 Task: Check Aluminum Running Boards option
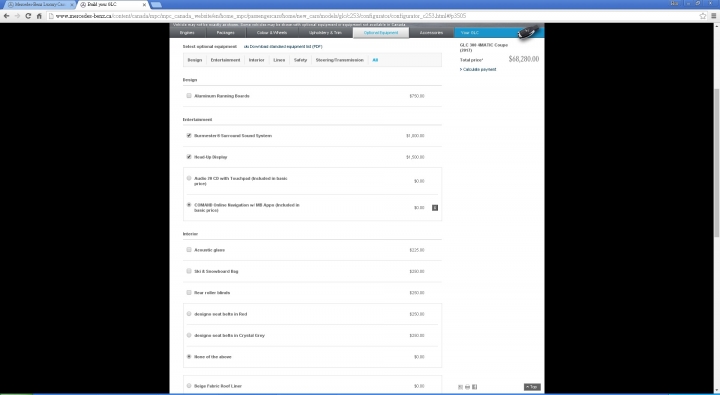tap(189, 96)
